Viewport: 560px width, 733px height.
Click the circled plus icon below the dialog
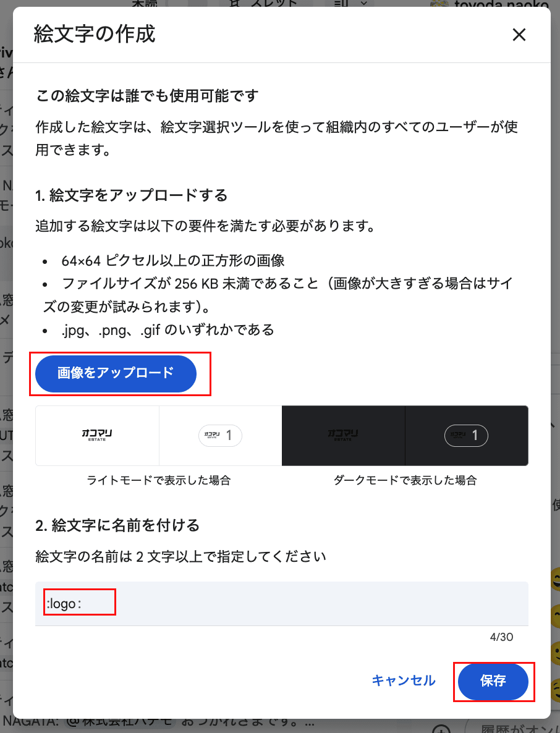(441, 728)
